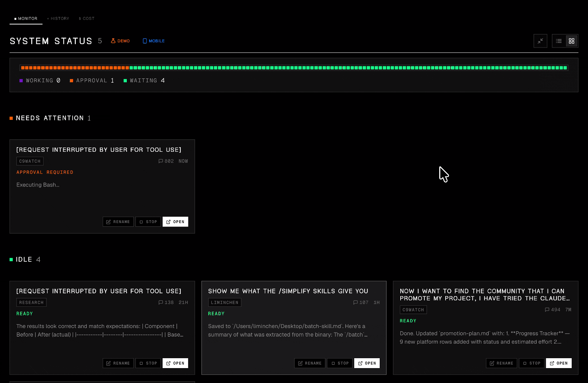Open the LIMINCHEN session
The width and height of the screenshot is (588, 383).
point(367,363)
